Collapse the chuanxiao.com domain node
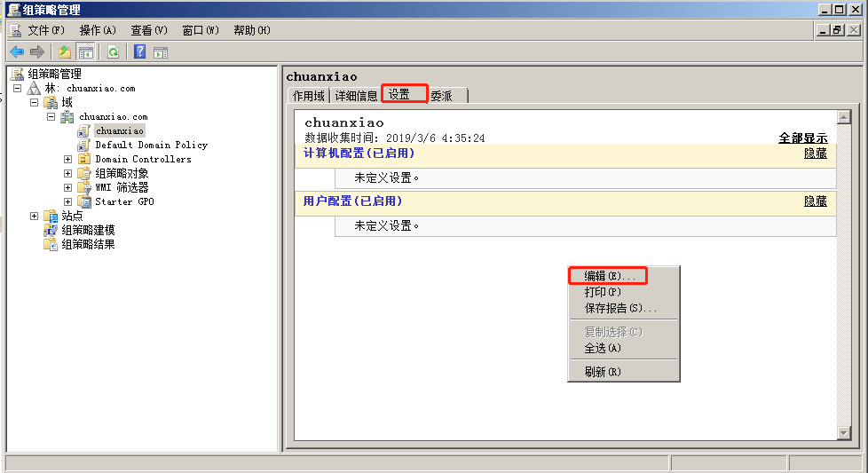868x473 pixels. (51, 117)
